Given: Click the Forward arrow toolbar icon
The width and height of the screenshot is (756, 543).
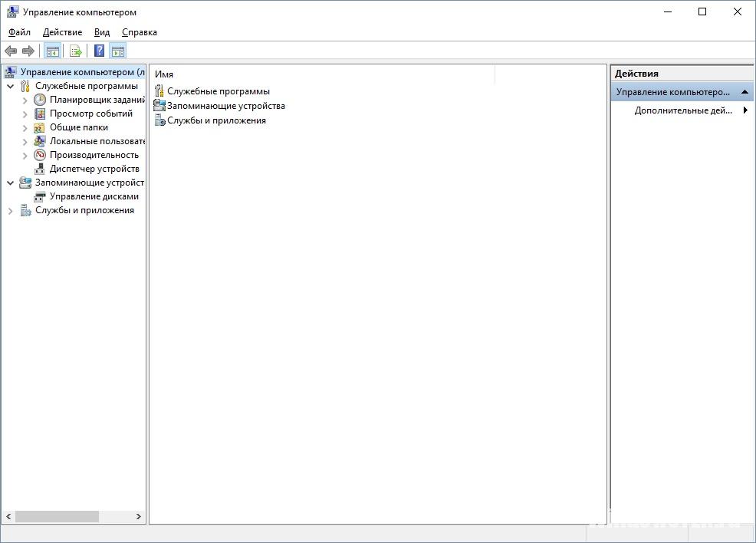Looking at the screenshot, I should pyautogui.click(x=28, y=51).
